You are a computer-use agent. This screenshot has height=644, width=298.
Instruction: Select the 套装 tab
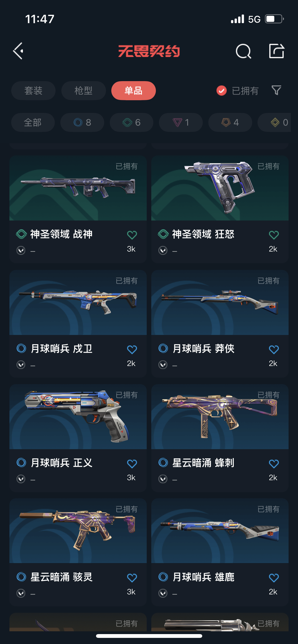tap(33, 90)
